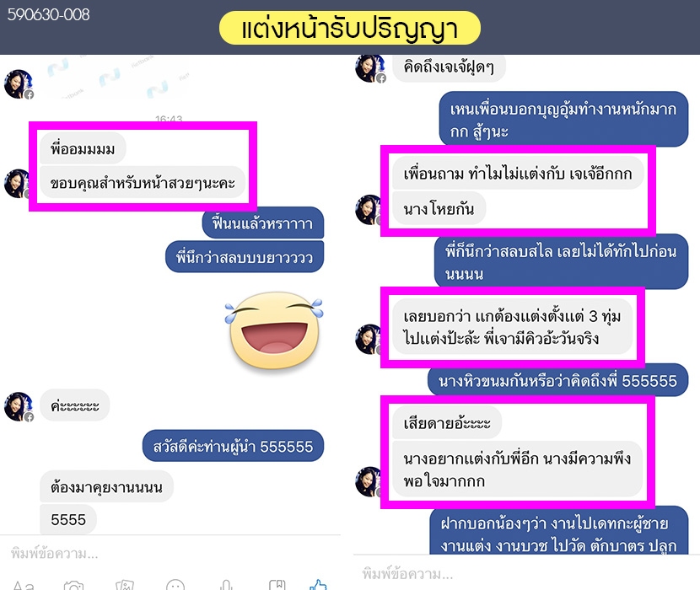Focus the right chat message input field
Screen dimensions: 700x590
click(x=526, y=573)
